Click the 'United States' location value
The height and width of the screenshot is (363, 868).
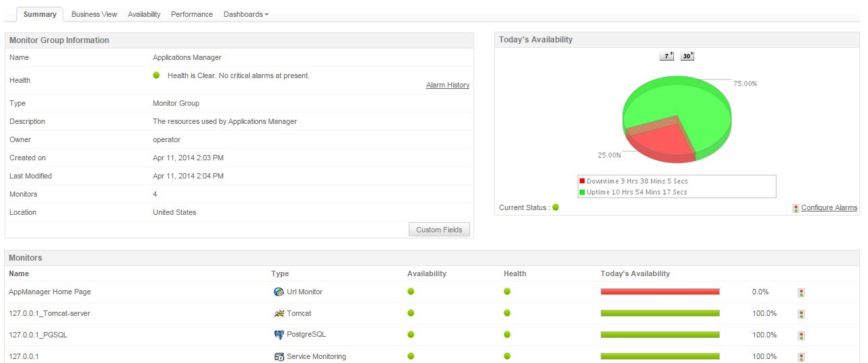pos(174,212)
